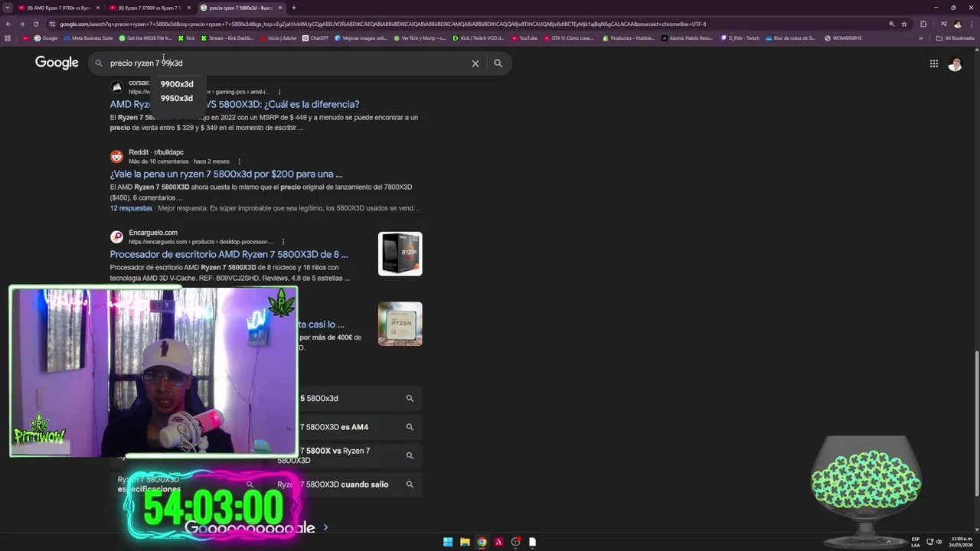Click Chrome icon on taskbar
980x551 pixels.
pos(482,542)
